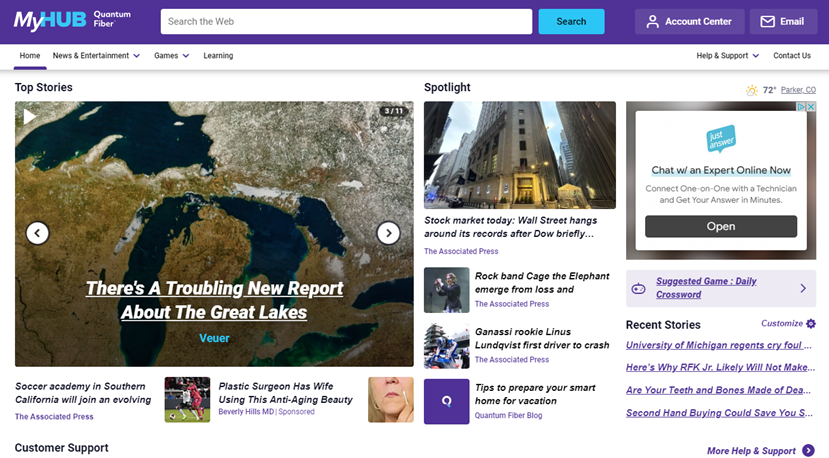Open the Parker, CO weather location link

pyautogui.click(x=798, y=90)
